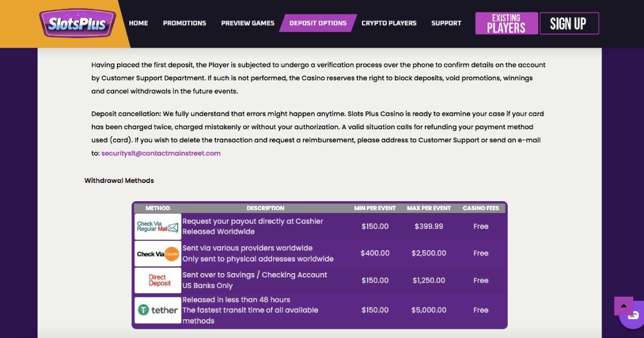Navigate to Crypto Players

click(x=389, y=23)
